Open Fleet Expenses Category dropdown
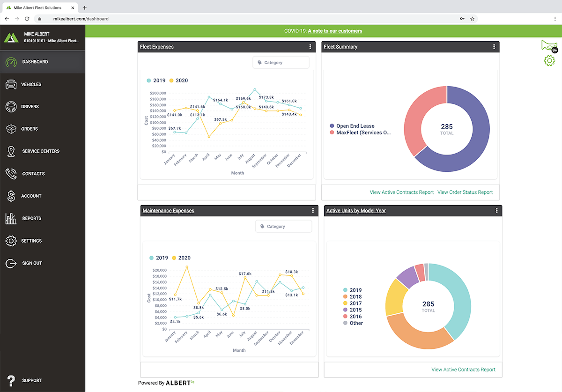562x392 pixels. click(x=281, y=63)
